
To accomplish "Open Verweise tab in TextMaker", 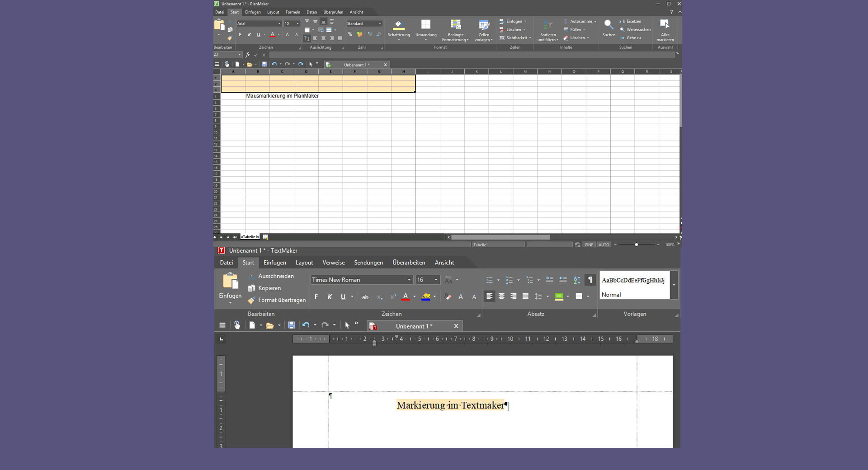I will coord(333,263).
